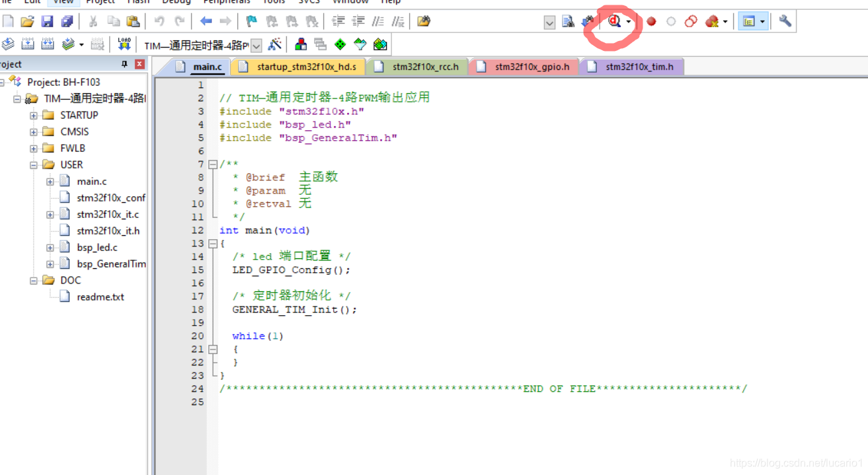Collapse the Project: BH-F103 root node
The image size is (868, 475).
(2, 82)
